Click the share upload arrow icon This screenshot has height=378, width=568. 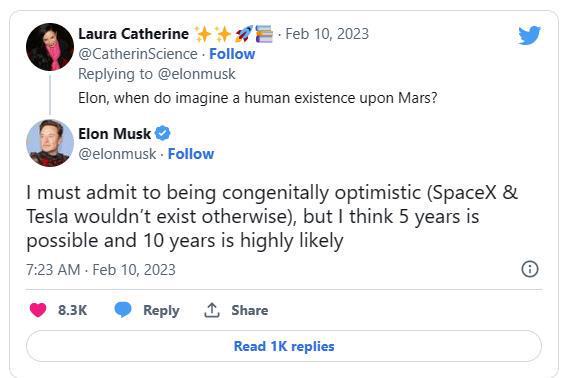[x=212, y=310]
